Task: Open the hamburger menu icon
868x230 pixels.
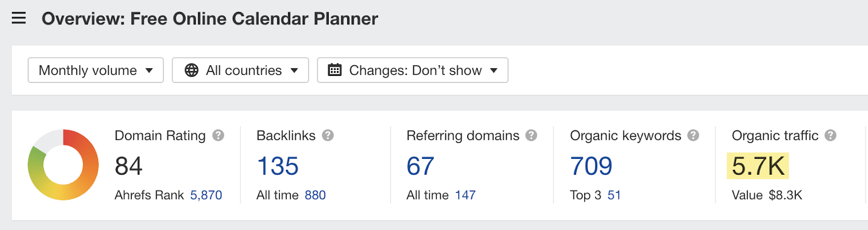Action: 19,18
